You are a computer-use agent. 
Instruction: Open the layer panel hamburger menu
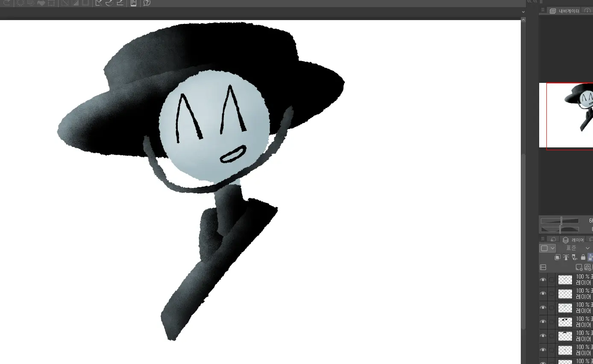pyautogui.click(x=543, y=239)
